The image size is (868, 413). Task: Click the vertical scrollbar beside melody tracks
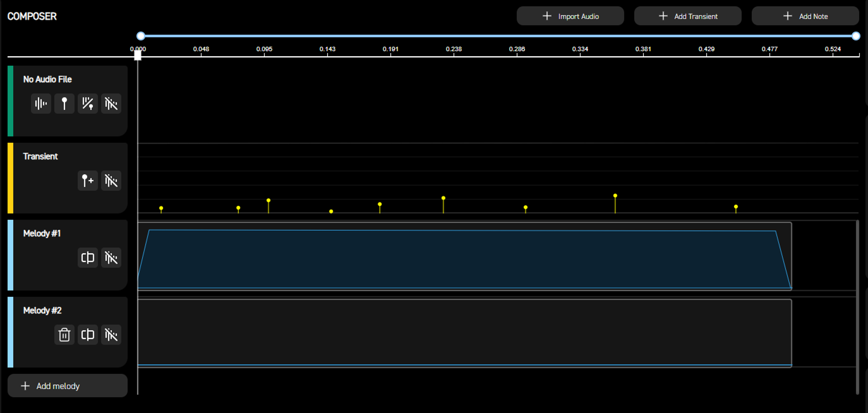coord(857,307)
